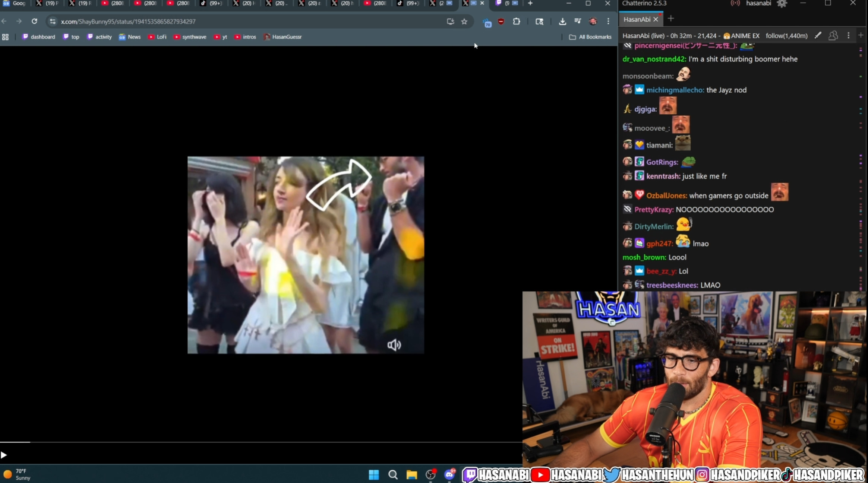Expand the All Bookmarks folder
The height and width of the screenshot is (483, 868).
[590, 37]
